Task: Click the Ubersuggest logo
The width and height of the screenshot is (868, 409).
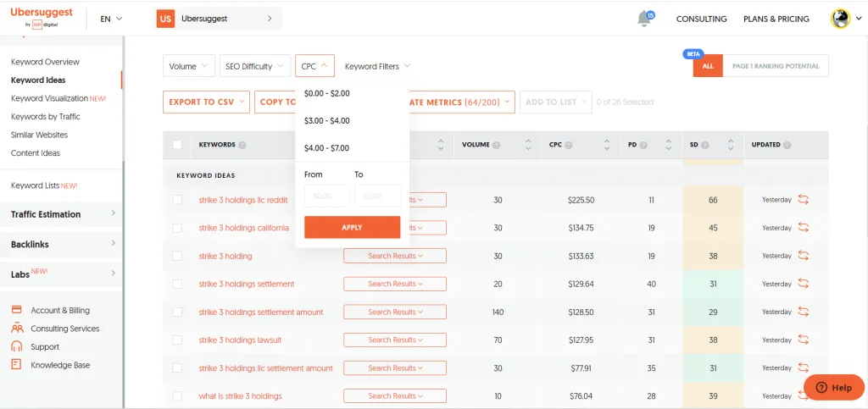Action: click(42, 18)
